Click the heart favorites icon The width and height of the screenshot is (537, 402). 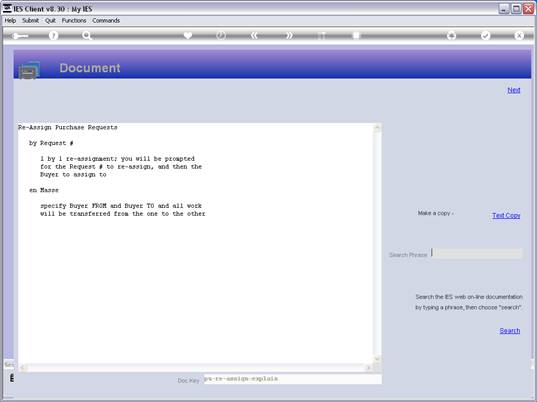coord(188,35)
